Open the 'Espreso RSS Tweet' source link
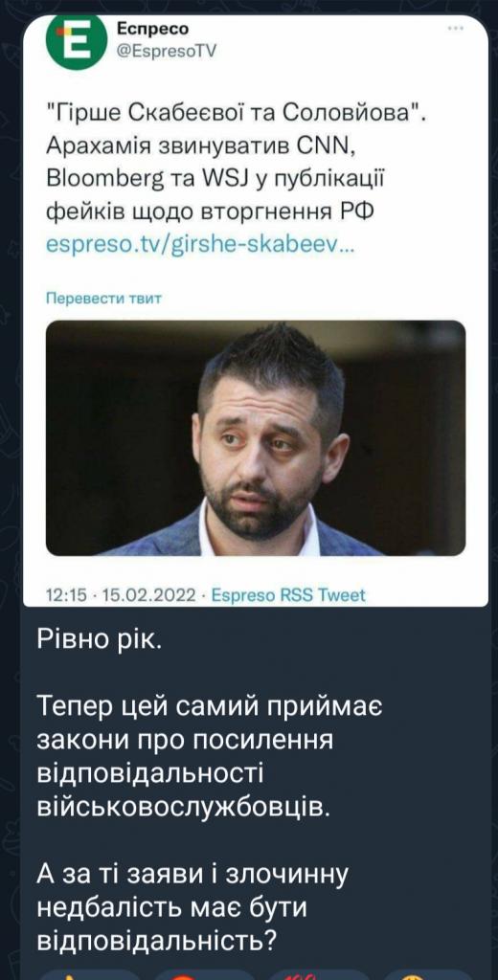 (x=288, y=595)
